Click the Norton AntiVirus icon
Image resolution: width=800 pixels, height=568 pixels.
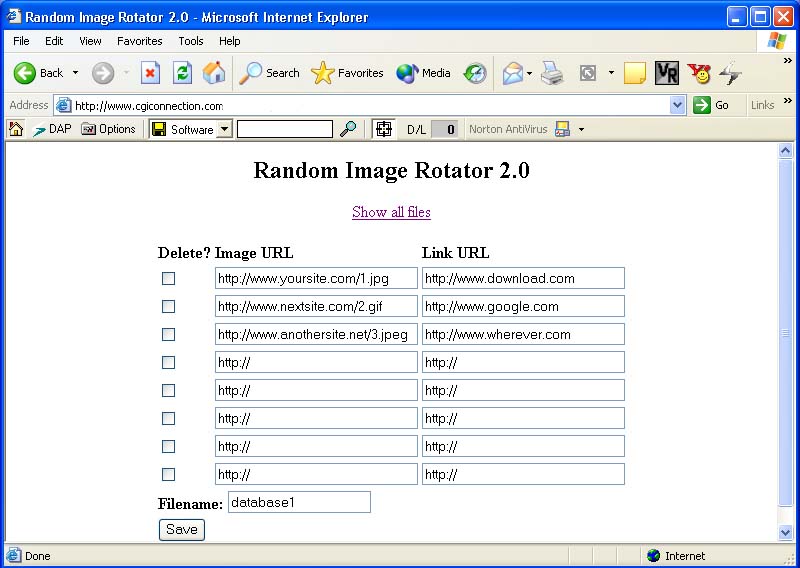point(562,129)
